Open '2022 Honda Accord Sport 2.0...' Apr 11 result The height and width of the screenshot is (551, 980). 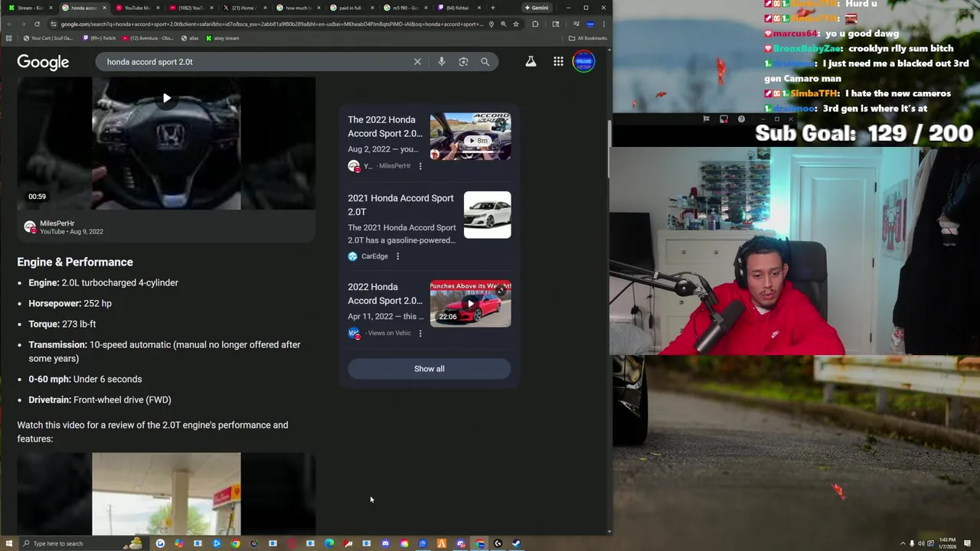pyautogui.click(x=385, y=294)
